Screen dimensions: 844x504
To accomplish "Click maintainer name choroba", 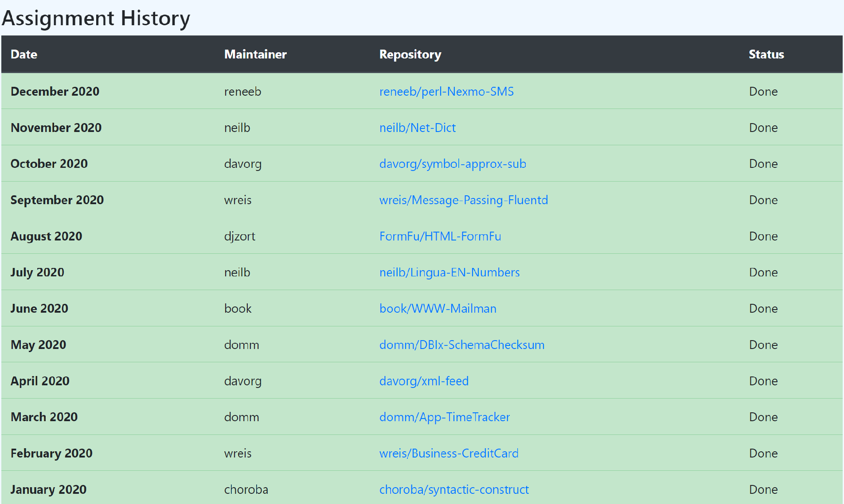I will (x=246, y=489).
